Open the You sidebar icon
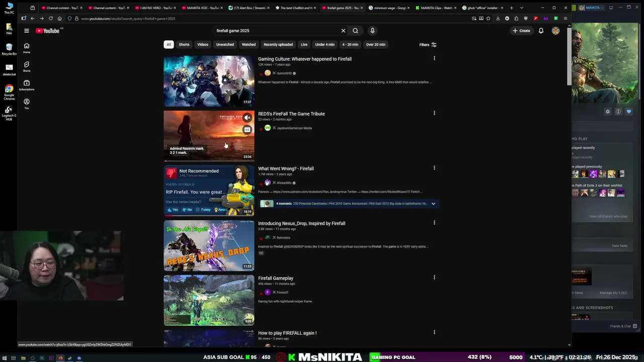This screenshot has height=362, width=644. click(x=27, y=104)
